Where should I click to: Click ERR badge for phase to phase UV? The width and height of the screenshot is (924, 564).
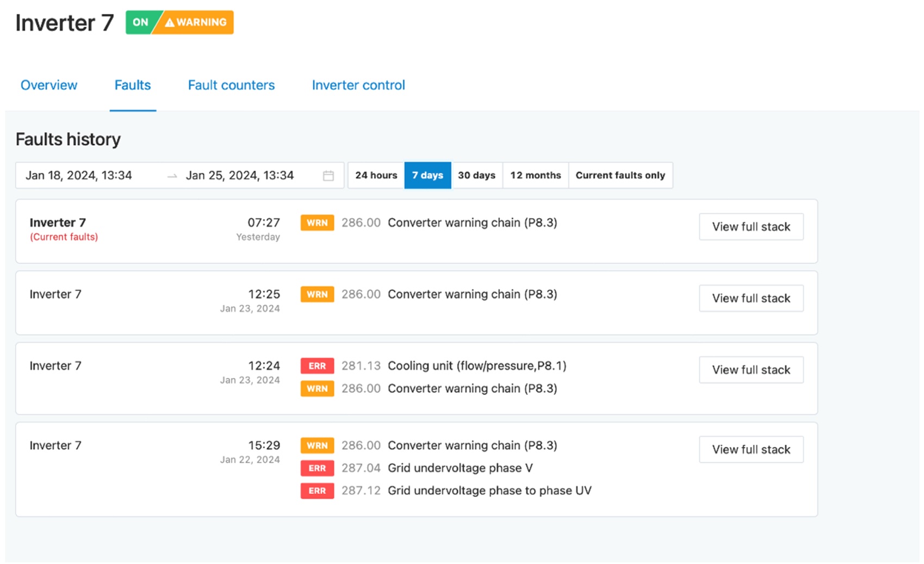point(317,491)
